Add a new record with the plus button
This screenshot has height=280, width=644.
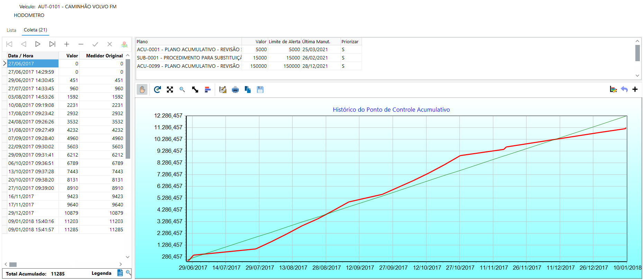pyautogui.click(x=67, y=44)
